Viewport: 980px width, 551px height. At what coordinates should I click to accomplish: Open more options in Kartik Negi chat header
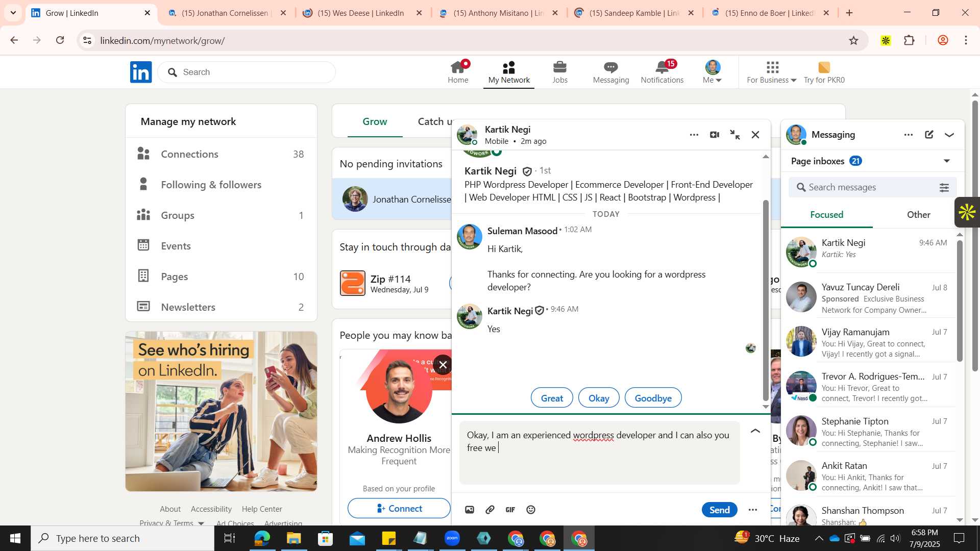click(694, 135)
